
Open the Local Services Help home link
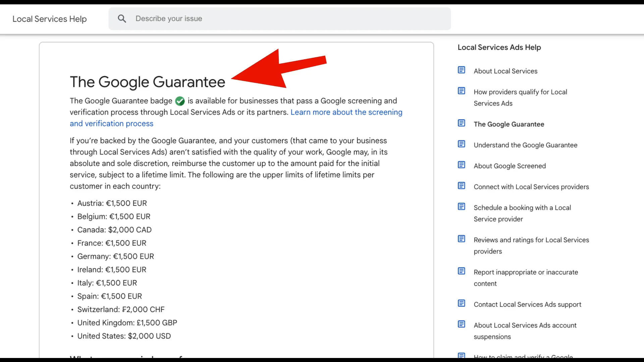point(50,19)
